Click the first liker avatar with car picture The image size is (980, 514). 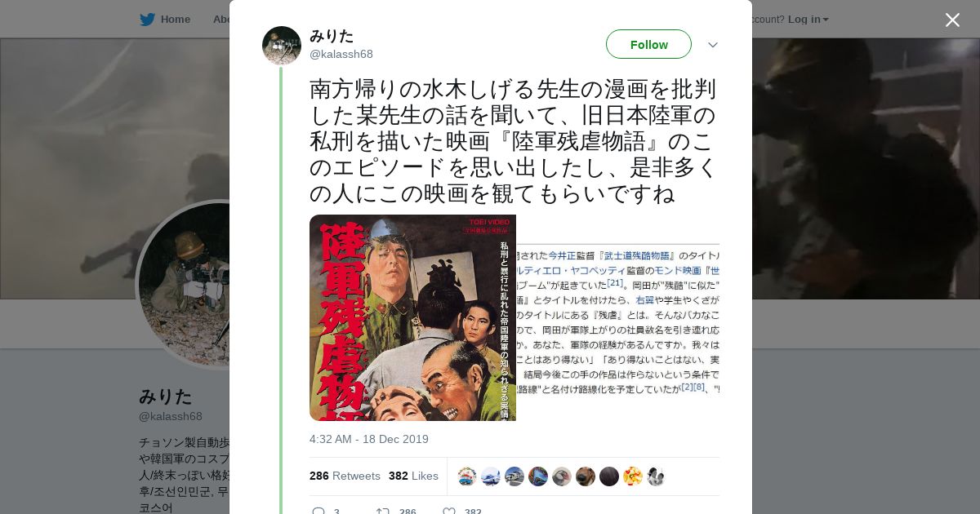tap(467, 476)
